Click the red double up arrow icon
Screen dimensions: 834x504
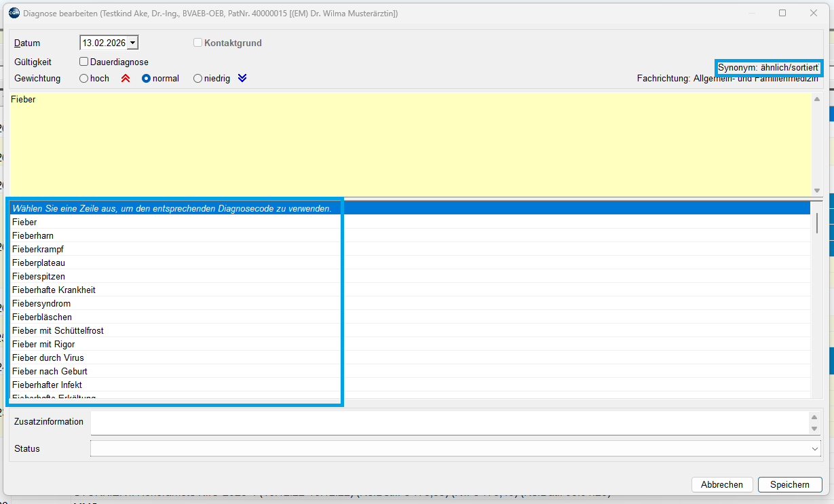125,79
